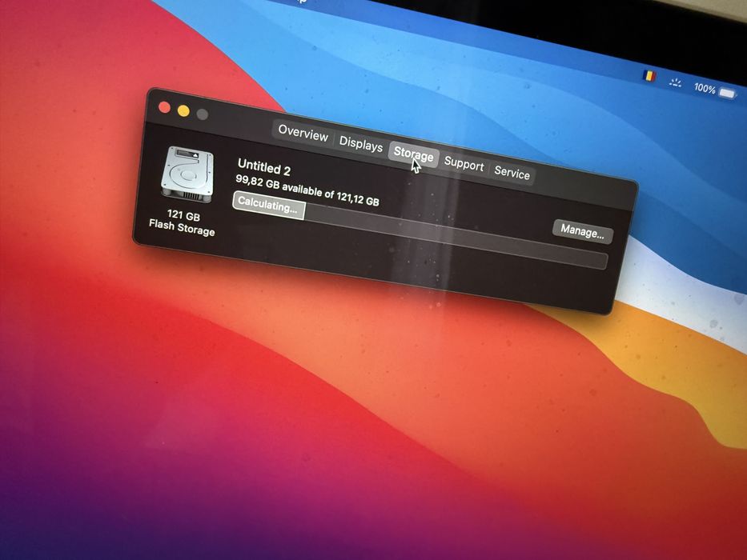Click the 100% battery percentage text

point(704,88)
